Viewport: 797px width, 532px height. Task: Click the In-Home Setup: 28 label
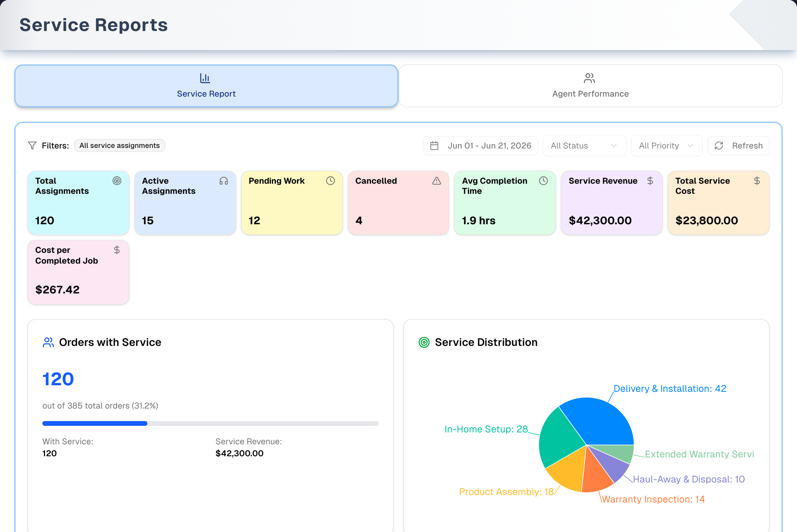pos(486,429)
